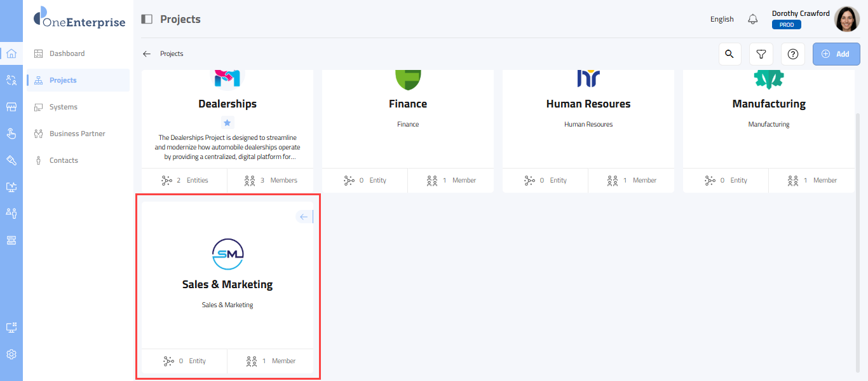Click the back arrow beside Projects breadcrumb
The height and width of the screenshot is (381, 868).
(147, 54)
